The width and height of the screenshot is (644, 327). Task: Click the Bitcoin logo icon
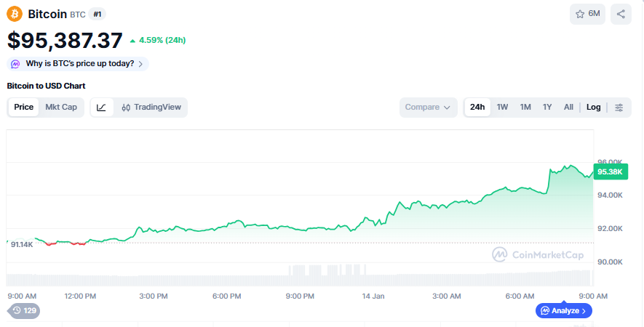click(15, 14)
